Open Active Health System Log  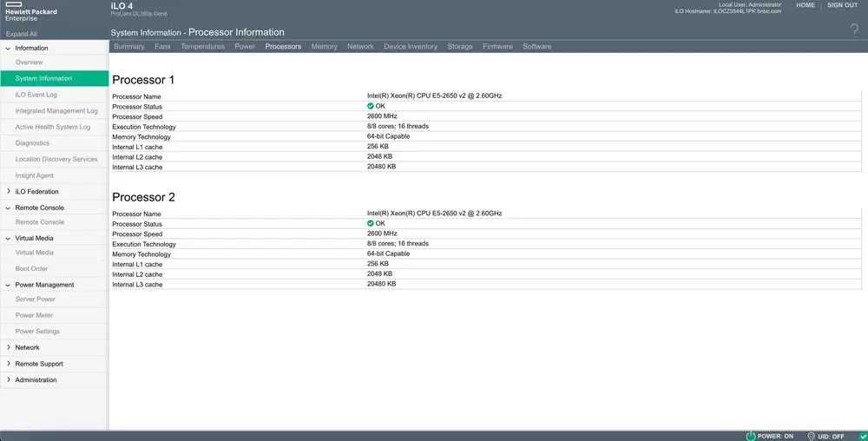[53, 127]
